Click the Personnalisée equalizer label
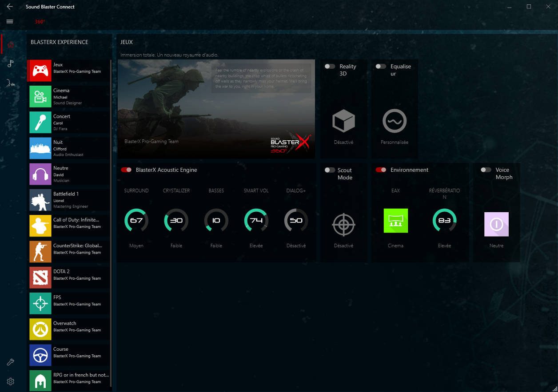 (x=395, y=143)
